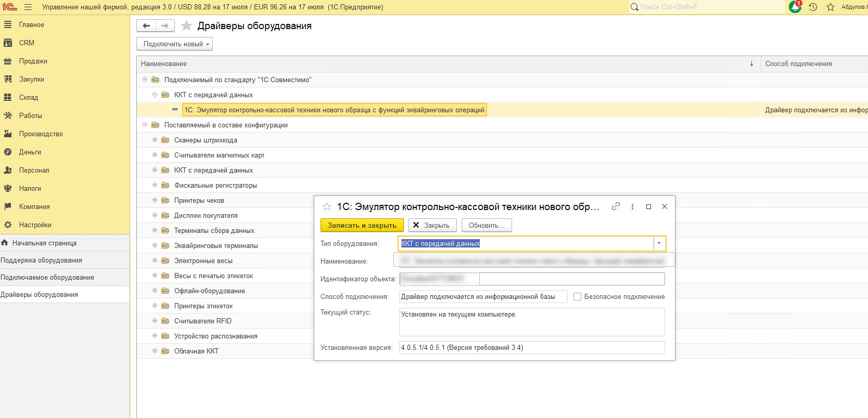
Task: Open the 1C main hamburger menu
Action: click(x=28, y=7)
